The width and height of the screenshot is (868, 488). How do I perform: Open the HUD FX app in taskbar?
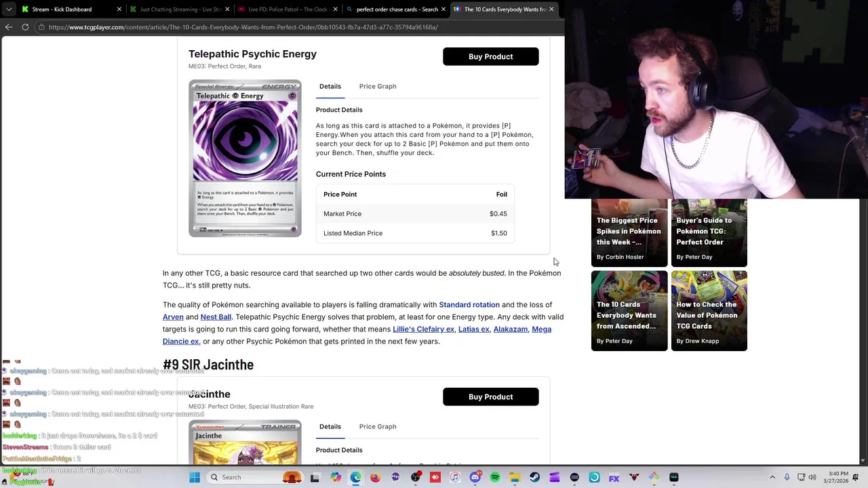click(x=614, y=477)
